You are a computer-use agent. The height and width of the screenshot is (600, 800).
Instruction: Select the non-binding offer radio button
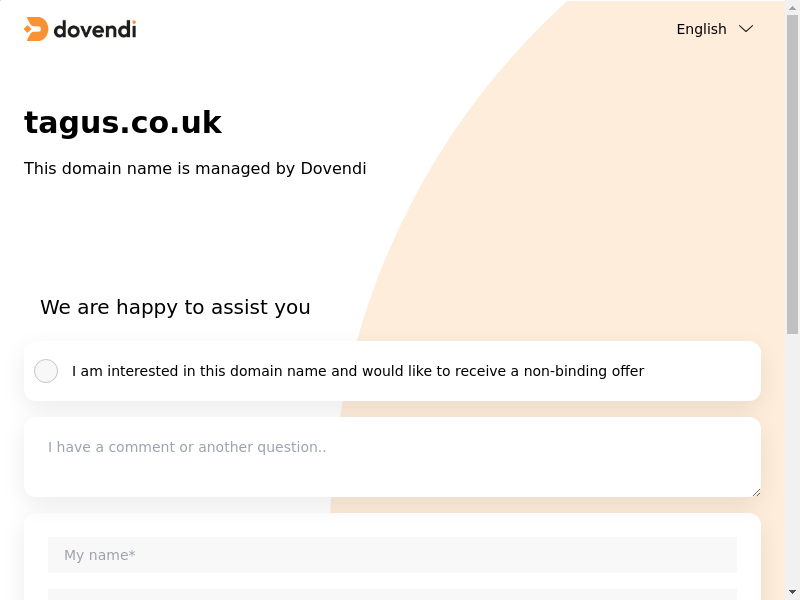pos(46,371)
